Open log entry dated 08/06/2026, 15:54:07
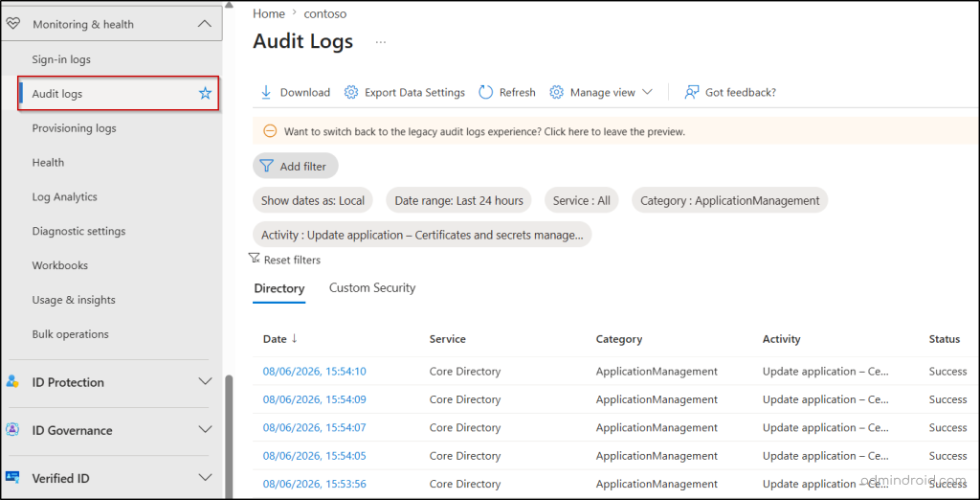The image size is (980, 500). (x=314, y=427)
